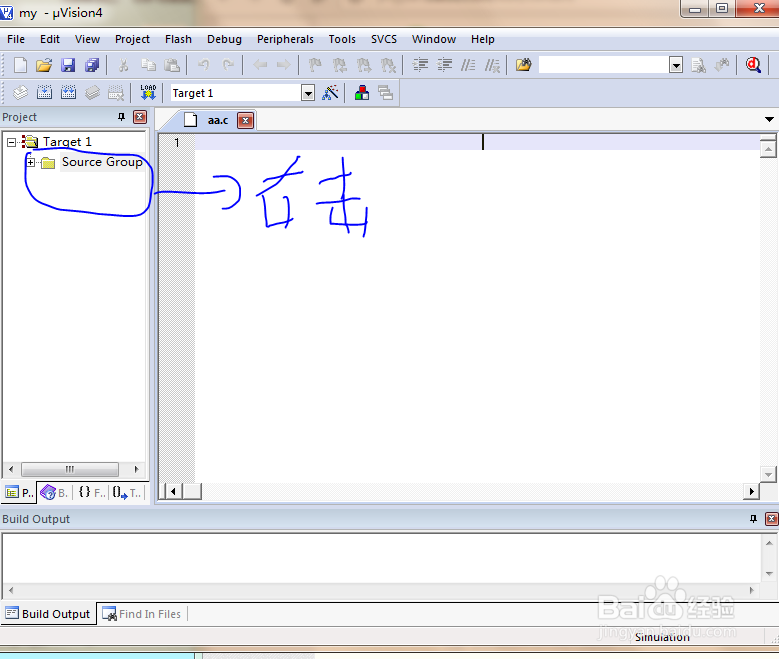779x659 pixels.
Task: Switch to Build Output tab
Action: coord(48,614)
